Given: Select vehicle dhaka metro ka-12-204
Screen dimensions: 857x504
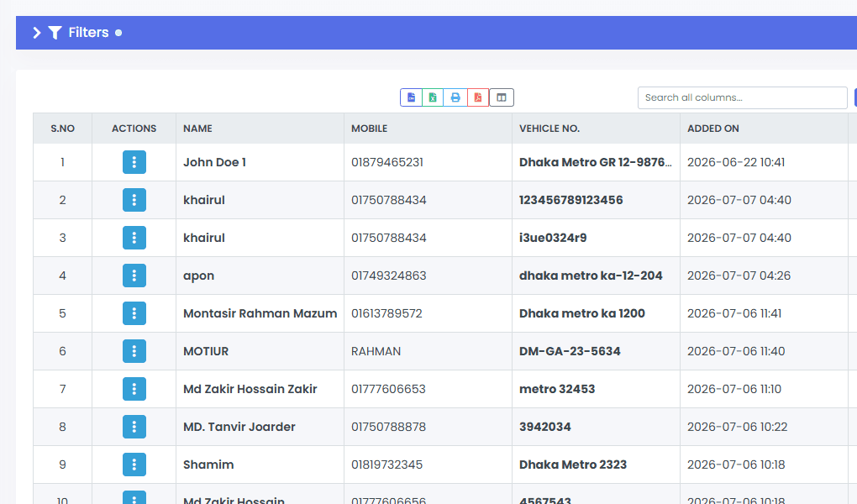Looking at the screenshot, I should [591, 276].
